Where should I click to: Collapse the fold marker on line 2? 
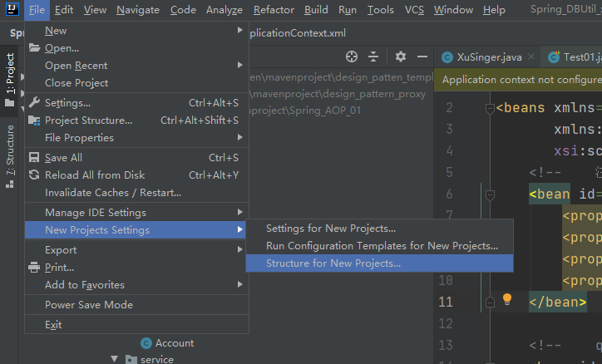tap(490, 109)
